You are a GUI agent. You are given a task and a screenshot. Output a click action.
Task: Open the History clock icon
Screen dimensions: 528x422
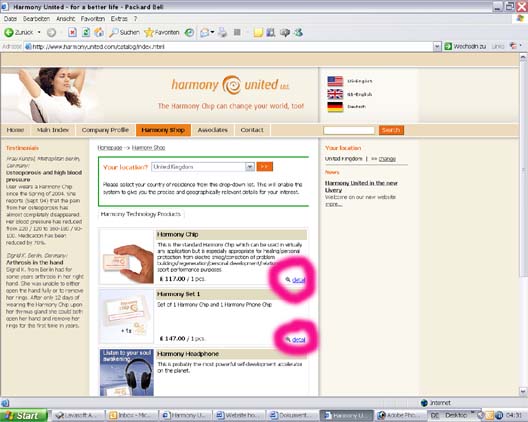[189, 32]
